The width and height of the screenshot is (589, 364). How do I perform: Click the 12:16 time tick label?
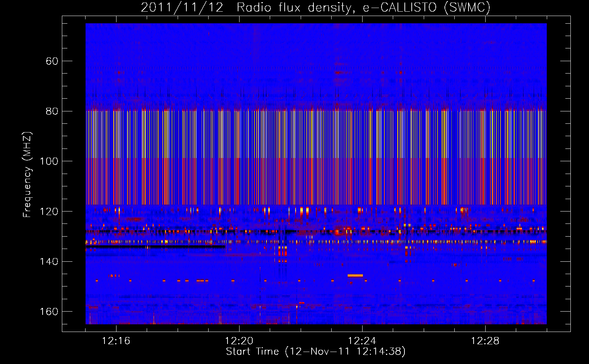click(116, 341)
